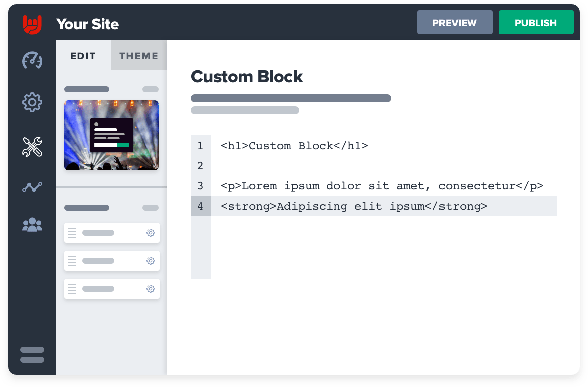
Task: Select the highlighted strong tag on line 4
Action: pyautogui.click(x=353, y=206)
